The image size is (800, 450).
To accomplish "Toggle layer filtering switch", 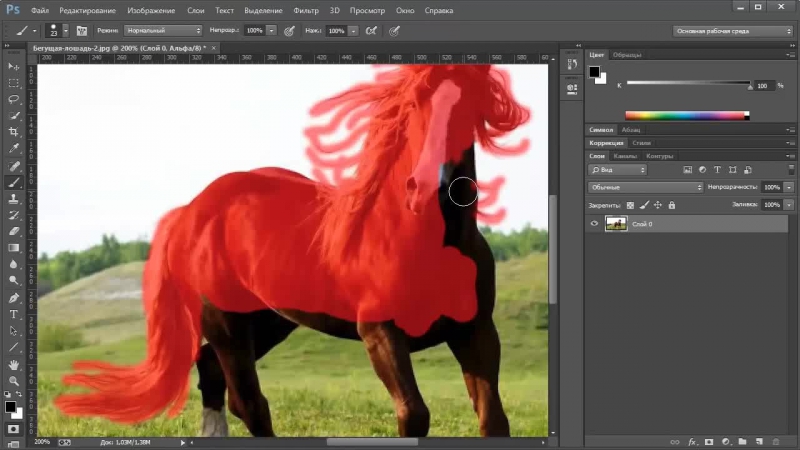I will pos(791,169).
